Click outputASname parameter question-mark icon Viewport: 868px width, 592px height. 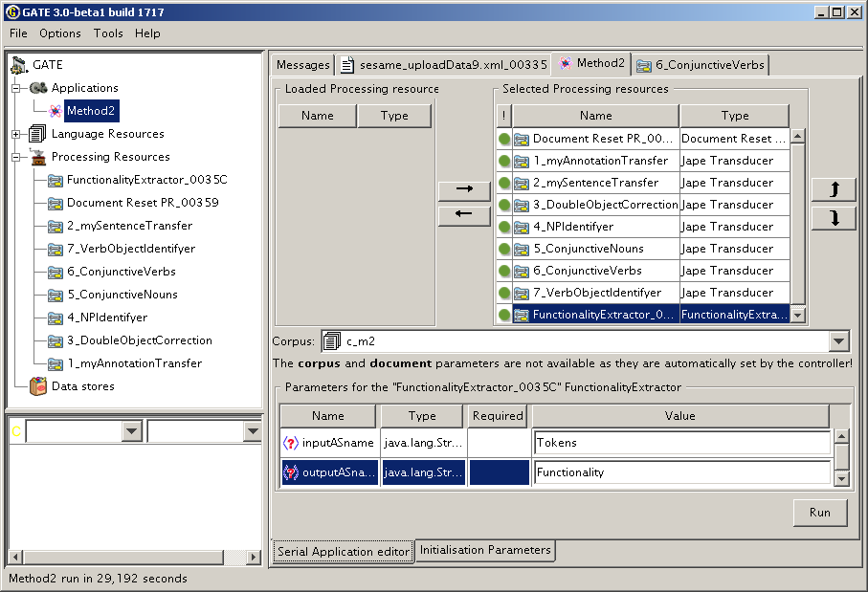(291, 472)
